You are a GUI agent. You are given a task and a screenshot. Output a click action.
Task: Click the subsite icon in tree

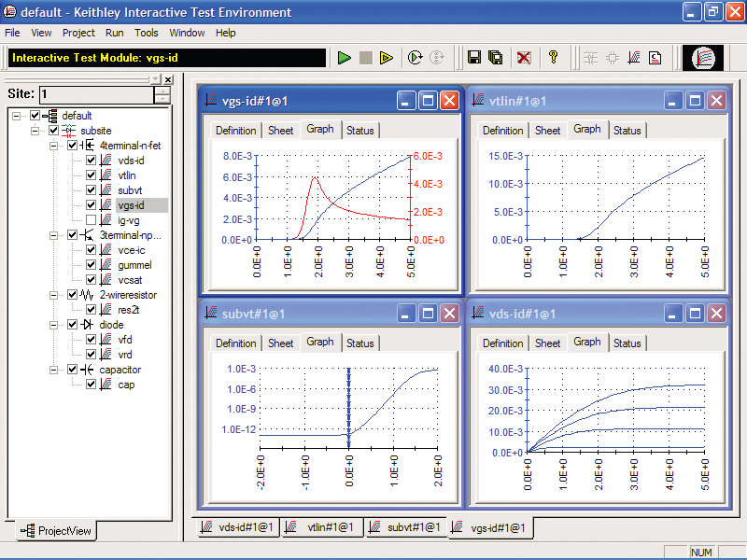pos(68,131)
